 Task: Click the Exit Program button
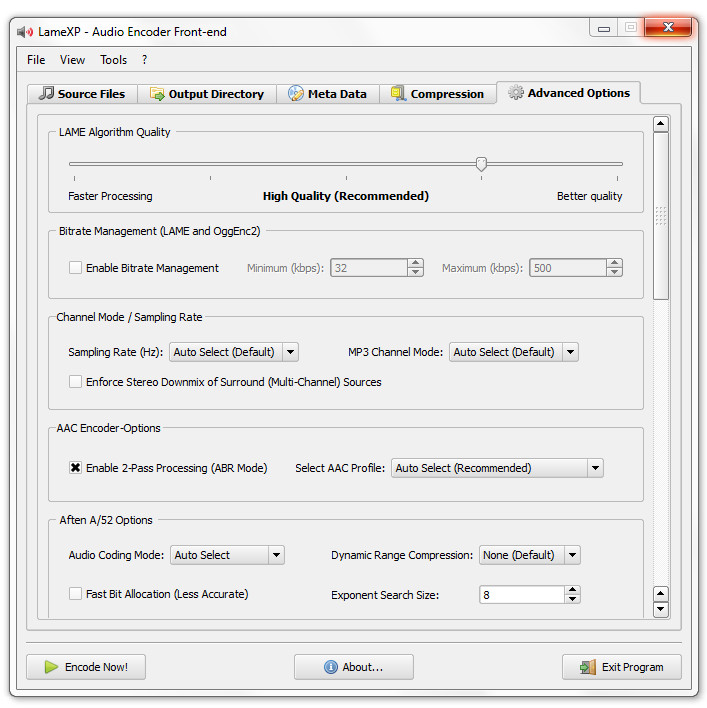point(621,666)
